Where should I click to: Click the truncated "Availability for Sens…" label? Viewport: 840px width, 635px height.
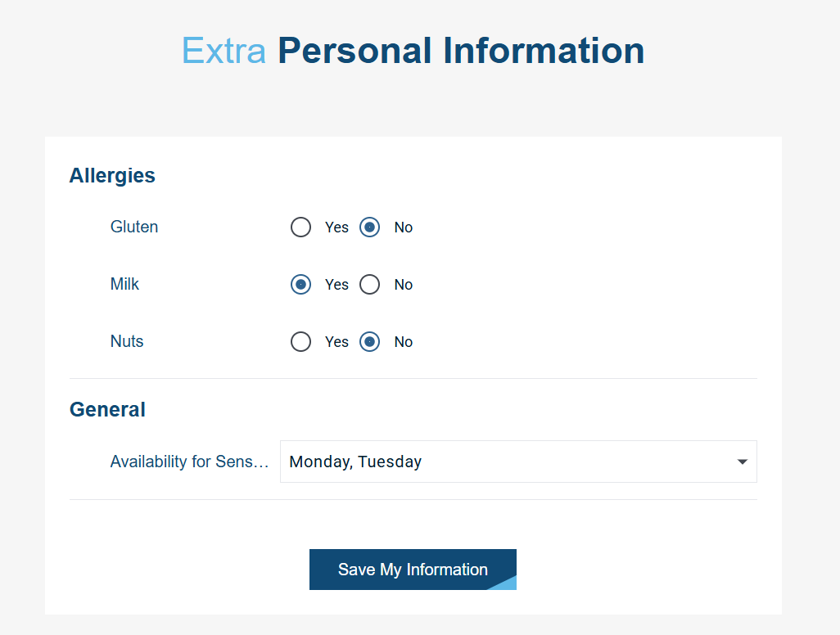coord(189,462)
